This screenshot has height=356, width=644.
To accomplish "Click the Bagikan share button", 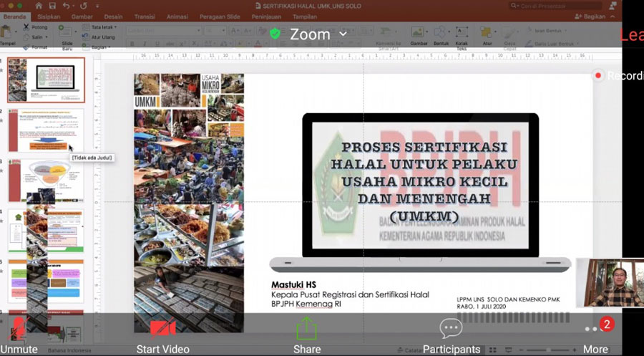I will point(590,17).
